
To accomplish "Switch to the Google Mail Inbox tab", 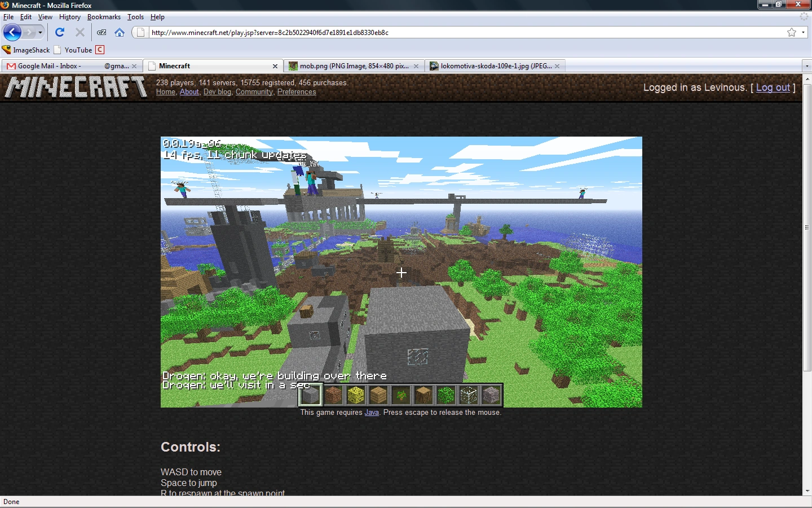I will click(x=72, y=66).
